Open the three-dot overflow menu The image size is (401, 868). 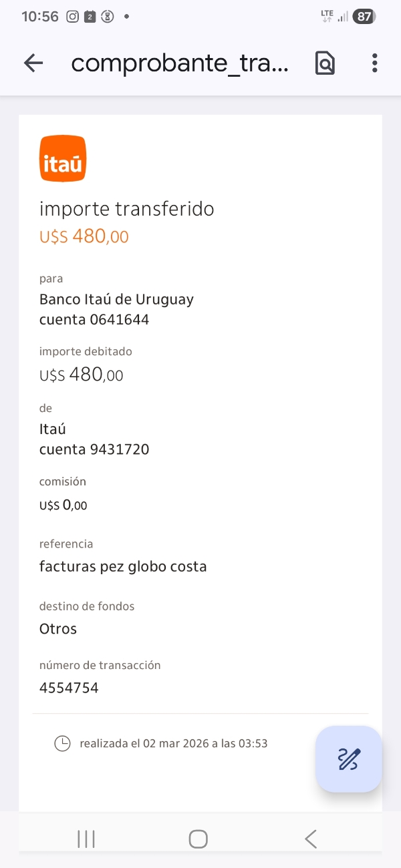(374, 63)
